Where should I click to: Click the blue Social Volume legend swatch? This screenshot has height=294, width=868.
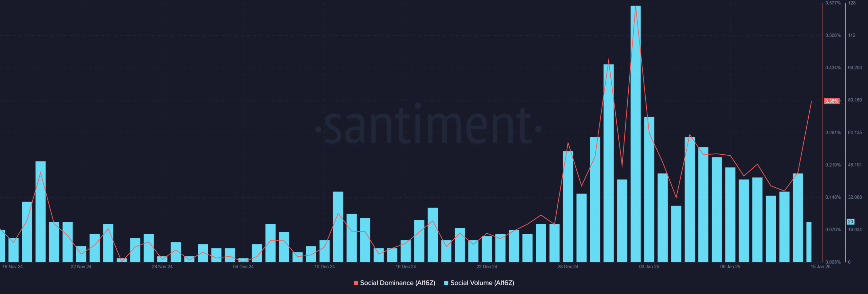(x=446, y=283)
